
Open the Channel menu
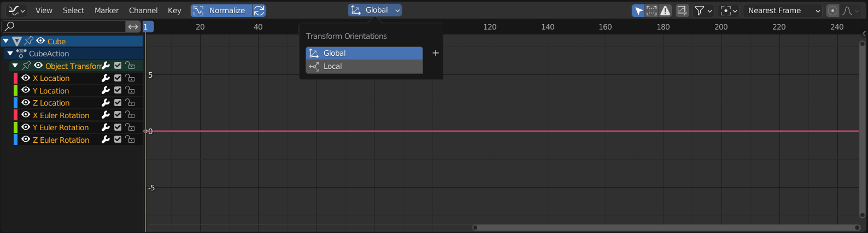click(x=143, y=10)
